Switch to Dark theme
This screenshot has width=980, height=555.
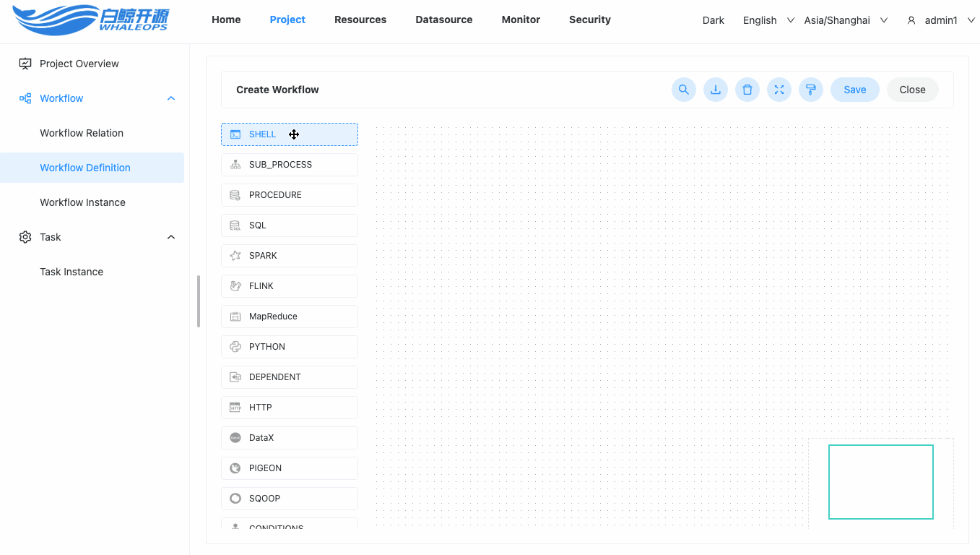click(714, 20)
